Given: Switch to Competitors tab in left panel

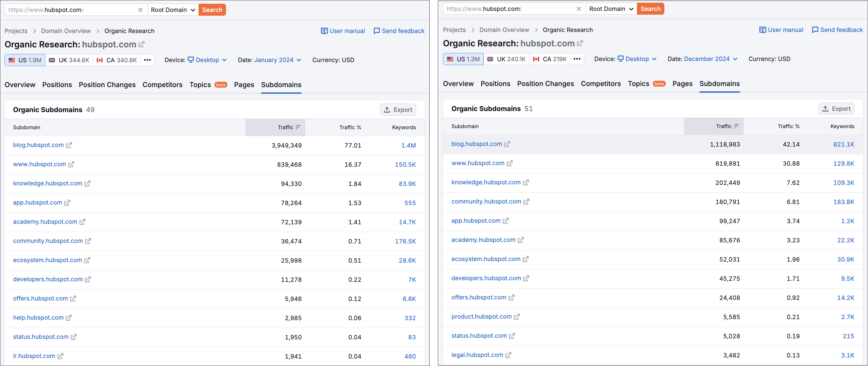Looking at the screenshot, I should click(162, 85).
